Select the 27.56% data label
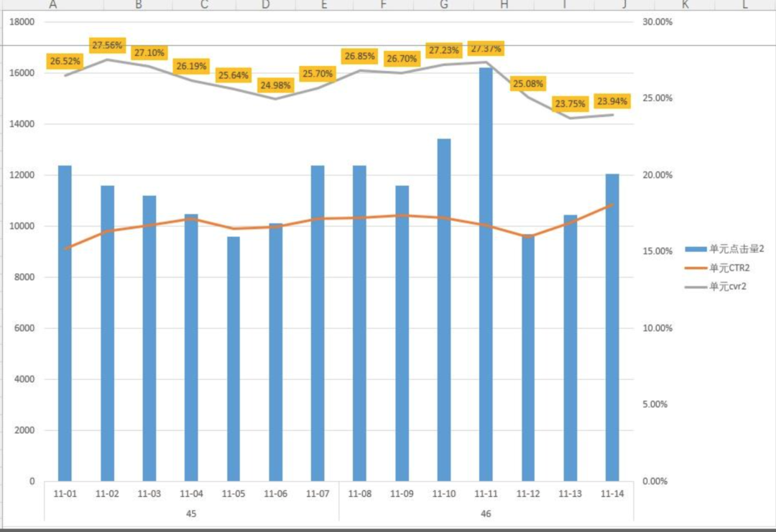This screenshot has width=776, height=532. coord(107,45)
